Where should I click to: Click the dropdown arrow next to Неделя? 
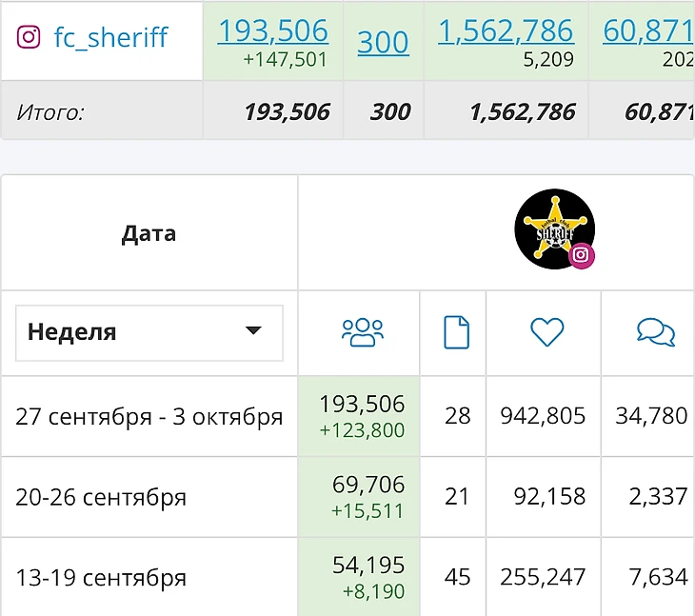pos(252,331)
